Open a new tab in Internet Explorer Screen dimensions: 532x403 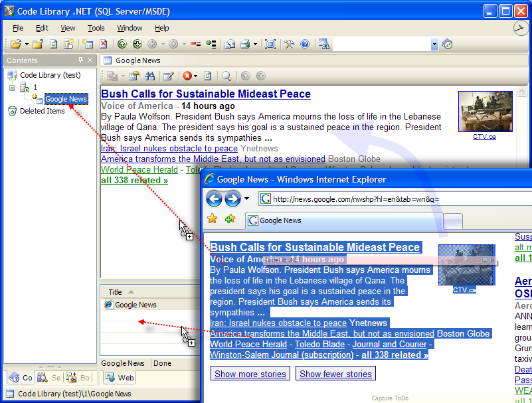[453, 221]
